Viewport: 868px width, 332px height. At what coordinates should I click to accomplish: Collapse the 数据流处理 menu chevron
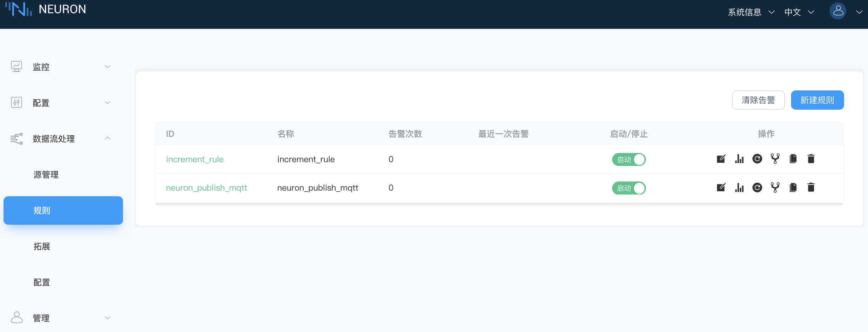108,138
